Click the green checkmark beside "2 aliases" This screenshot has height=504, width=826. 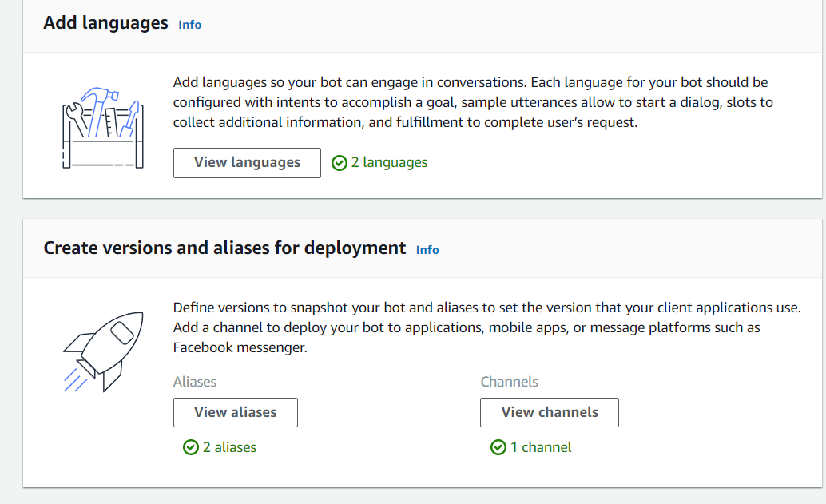point(191,447)
